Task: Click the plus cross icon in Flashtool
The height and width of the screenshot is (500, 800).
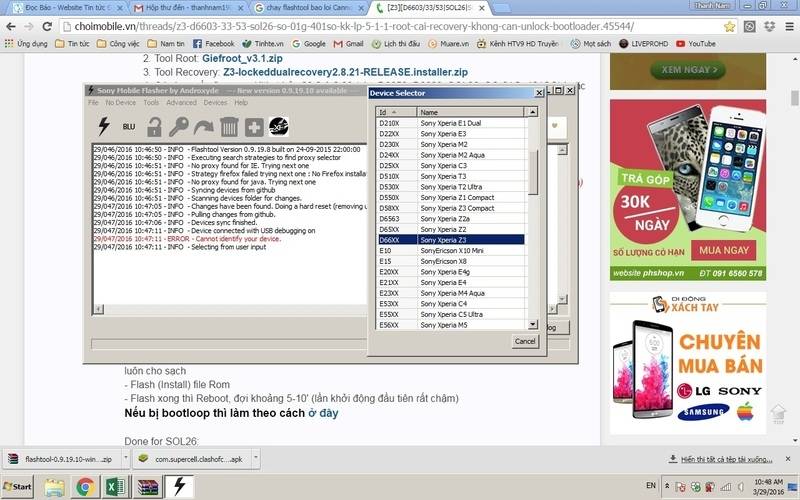Action: click(x=254, y=127)
